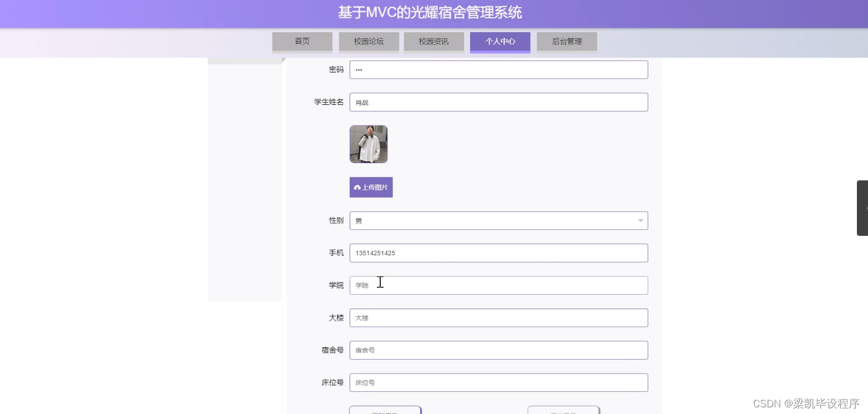Switch to the 首页 tab
This screenshot has width=868, height=414.
coord(301,41)
